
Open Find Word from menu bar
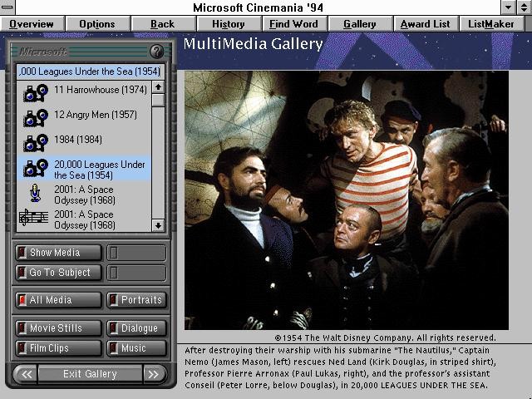point(294,24)
